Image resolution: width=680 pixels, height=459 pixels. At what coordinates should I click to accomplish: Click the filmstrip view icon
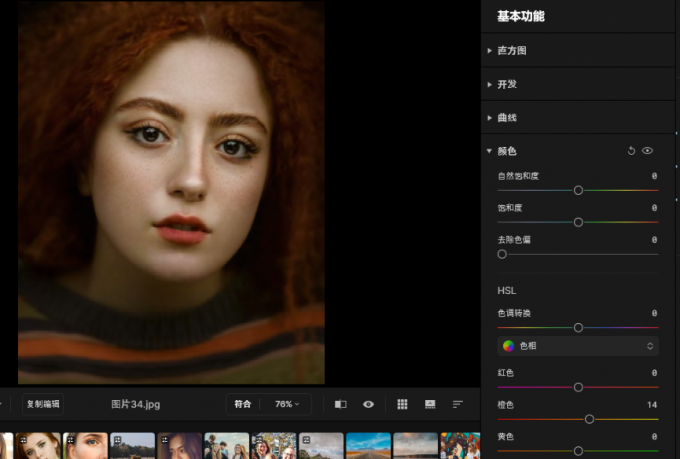tap(430, 404)
